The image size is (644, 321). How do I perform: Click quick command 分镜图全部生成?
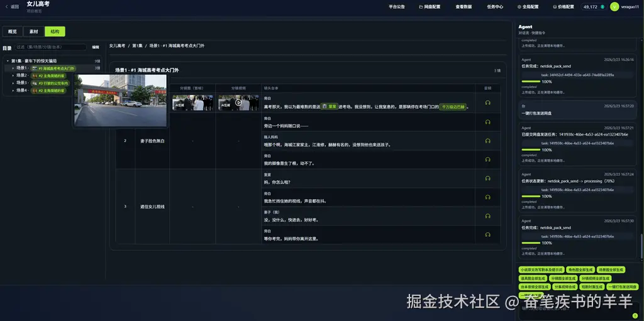click(x=563, y=278)
